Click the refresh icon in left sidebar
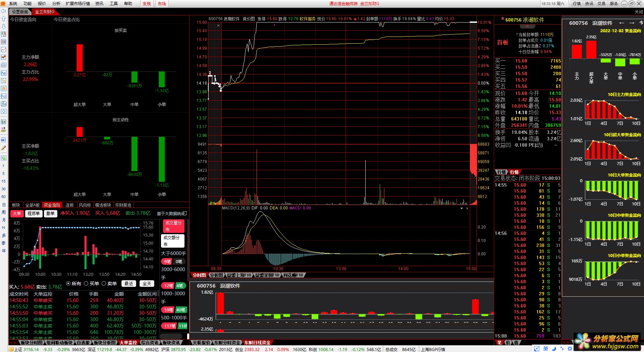Image resolution: width=644 pixels, height=352 pixels. click(x=4, y=158)
